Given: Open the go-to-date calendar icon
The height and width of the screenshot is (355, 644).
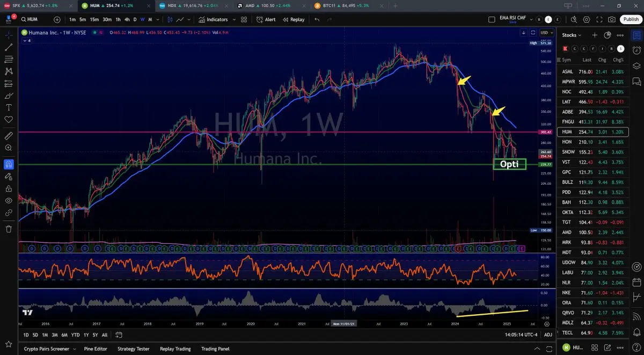Looking at the screenshot, I should [x=119, y=335].
